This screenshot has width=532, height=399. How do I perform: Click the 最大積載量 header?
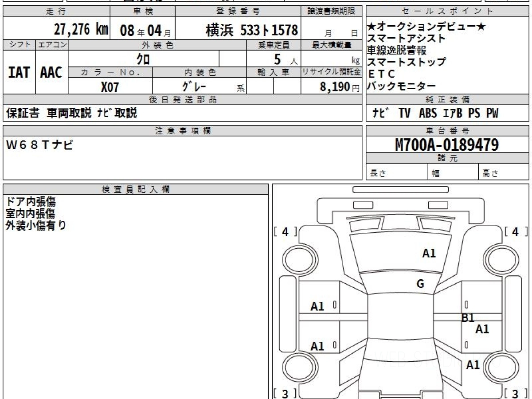click(331, 45)
